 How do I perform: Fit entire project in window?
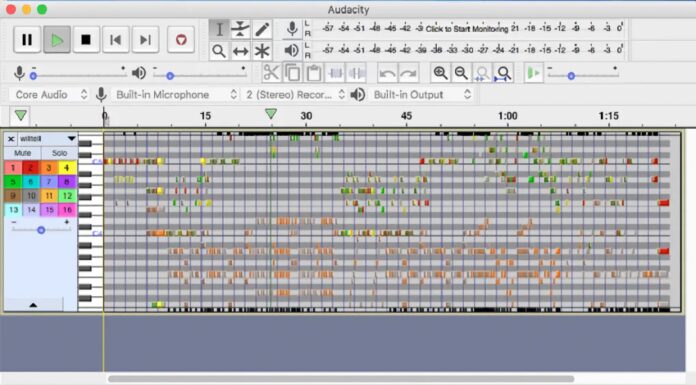(x=504, y=73)
